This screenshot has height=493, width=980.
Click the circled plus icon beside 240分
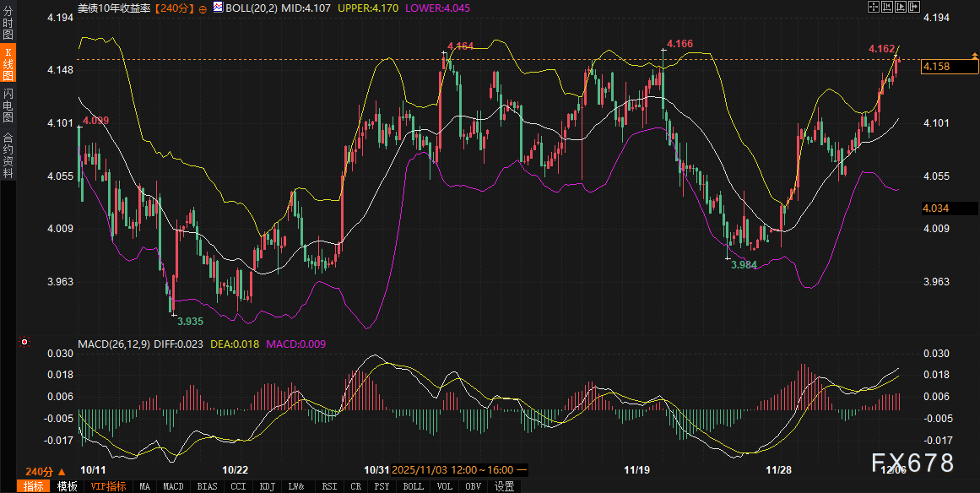click(203, 8)
